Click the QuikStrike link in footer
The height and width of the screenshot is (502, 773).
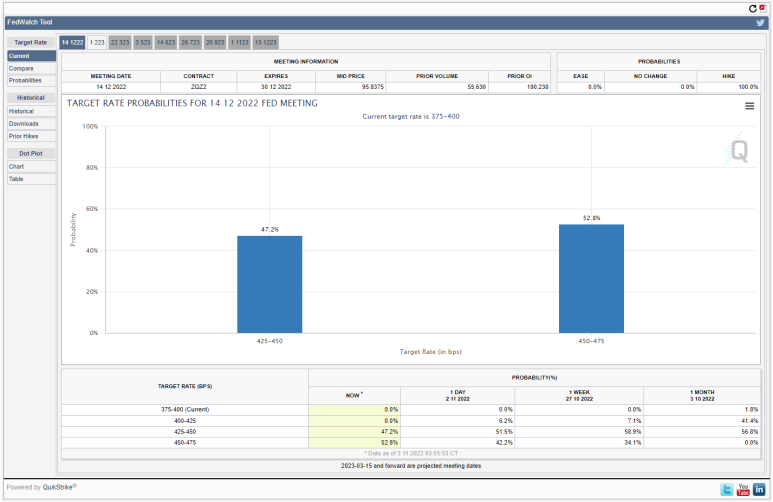click(x=58, y=487)
